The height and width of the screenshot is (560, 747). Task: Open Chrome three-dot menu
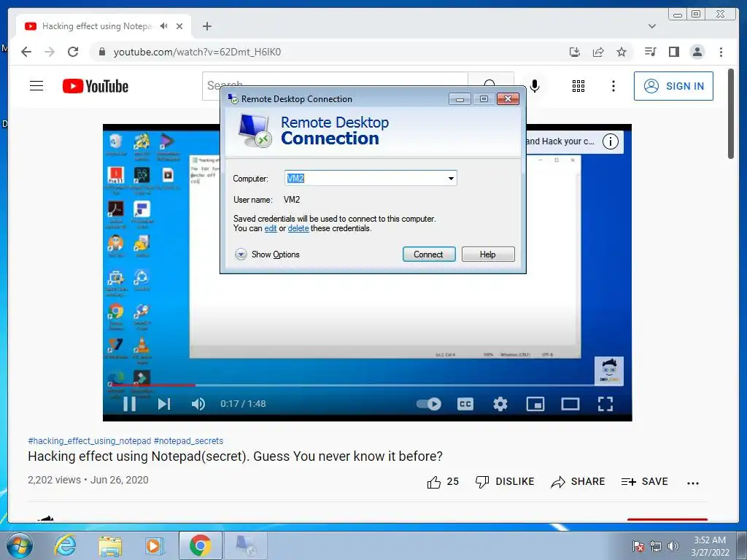(x=721, y=52)
